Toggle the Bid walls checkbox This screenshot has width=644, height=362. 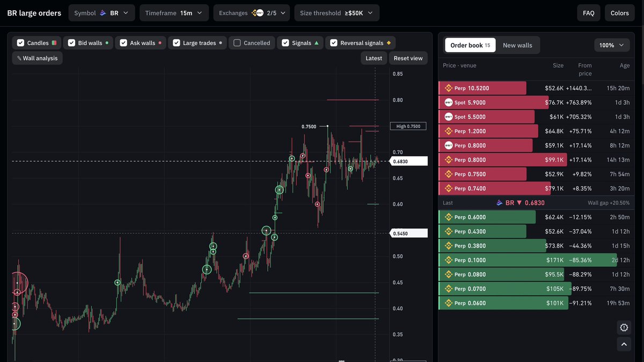(71, 43)
